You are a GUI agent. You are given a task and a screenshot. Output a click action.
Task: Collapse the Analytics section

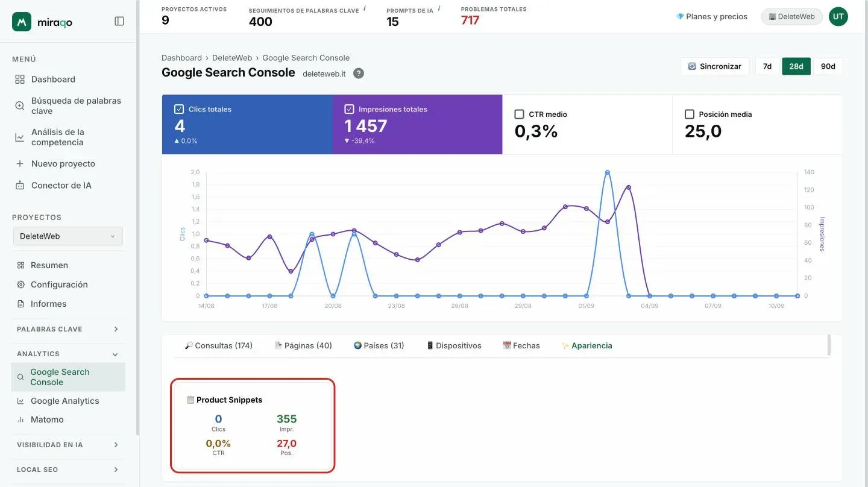[x=68, y=354]
